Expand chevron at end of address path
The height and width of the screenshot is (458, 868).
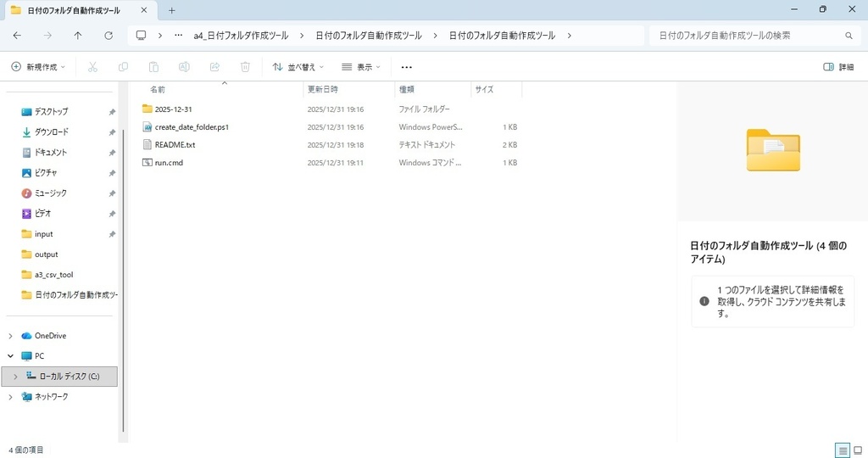(569, 36)
